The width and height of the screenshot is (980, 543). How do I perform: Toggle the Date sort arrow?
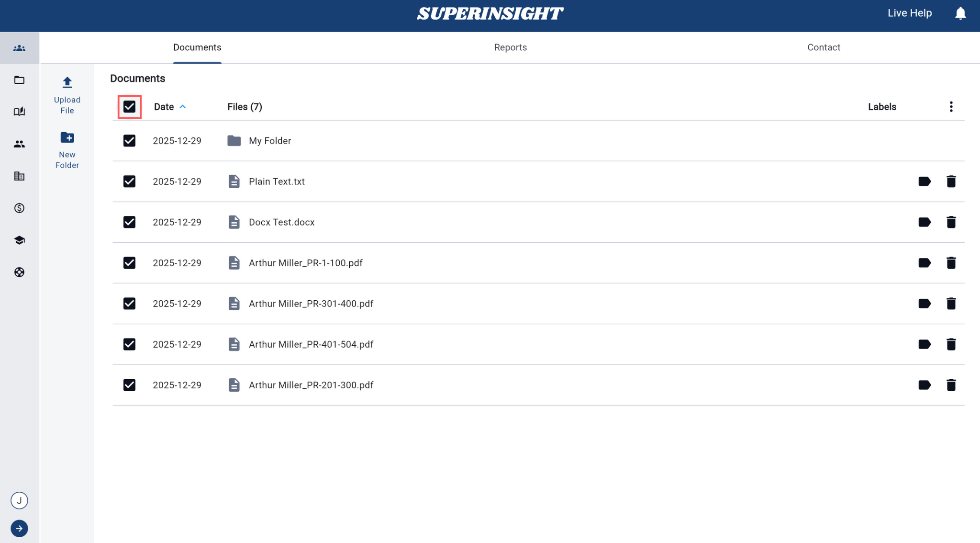pyautogui.click(x=182, y=107)
